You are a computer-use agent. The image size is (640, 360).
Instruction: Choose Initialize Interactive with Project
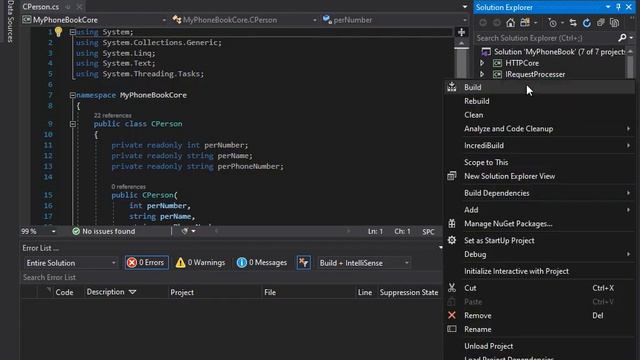540,271
